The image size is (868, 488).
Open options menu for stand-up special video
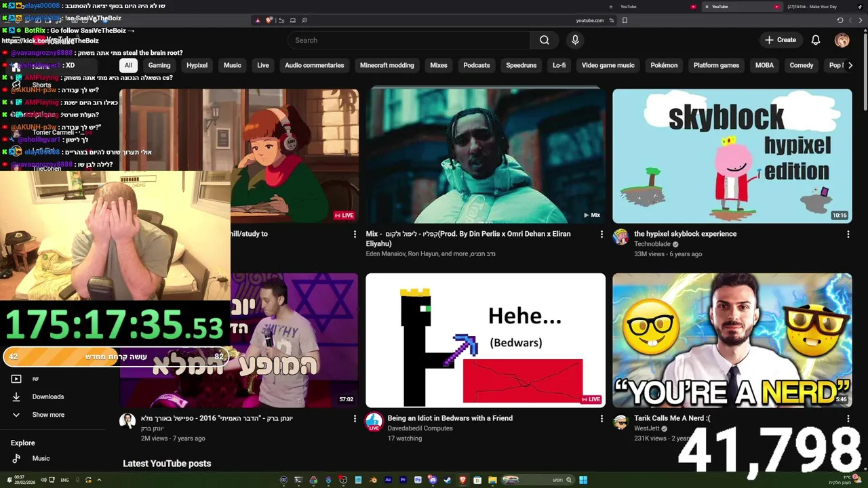coord(354,419)
